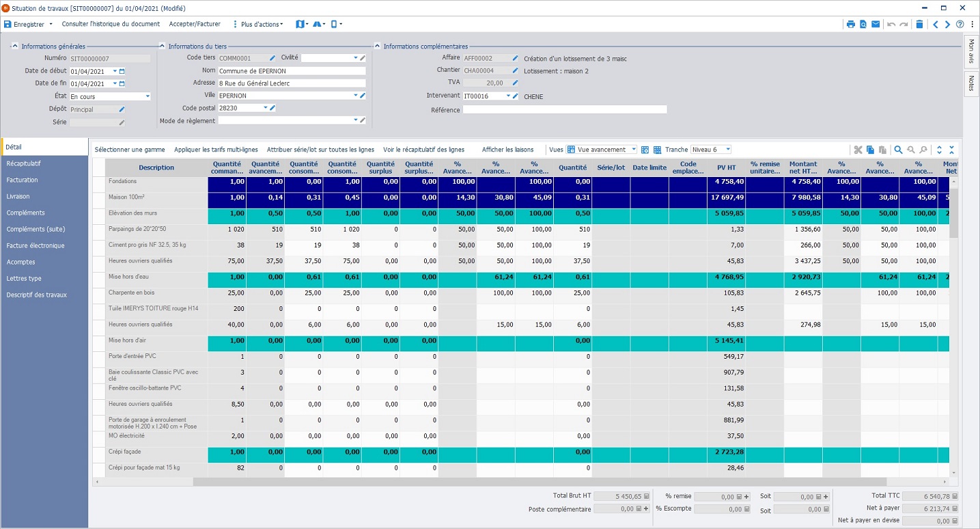Open the Enregistrer dropdown arrow
Viewport: 980px width, 529px height.
(51, 24)
